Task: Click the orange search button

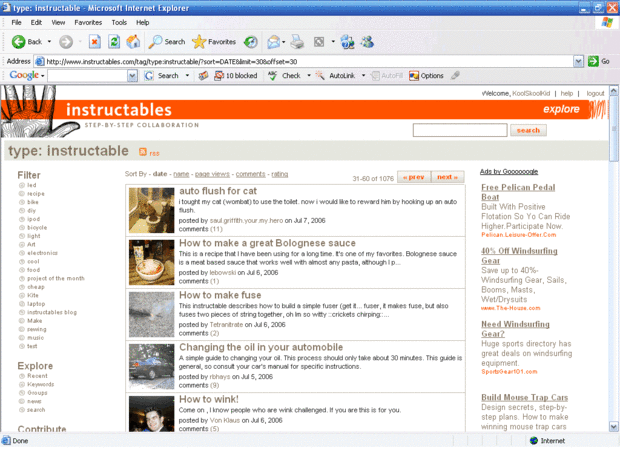Action: (x=528, y=130)
